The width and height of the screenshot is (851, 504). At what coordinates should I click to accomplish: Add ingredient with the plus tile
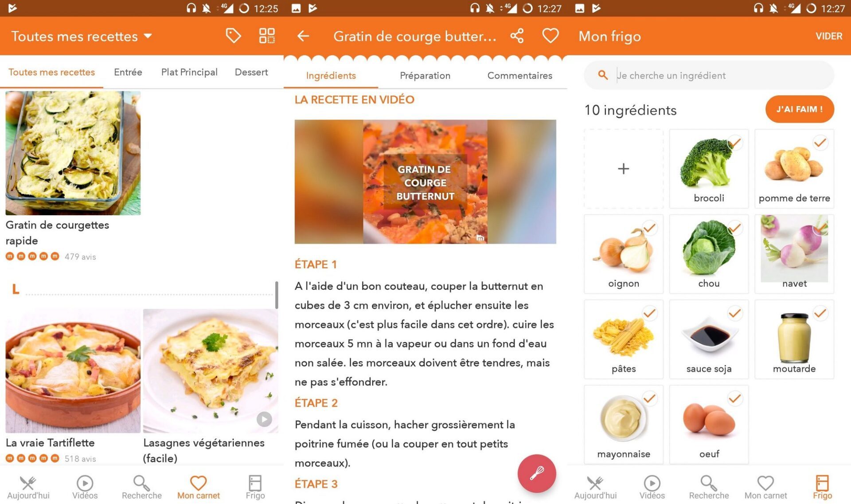[x=624, y=169]
